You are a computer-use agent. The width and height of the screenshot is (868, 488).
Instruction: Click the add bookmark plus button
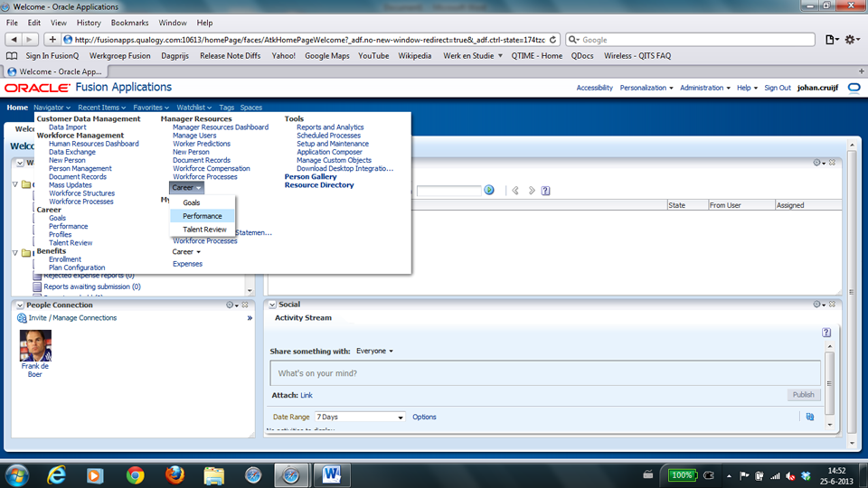[52, 40]
